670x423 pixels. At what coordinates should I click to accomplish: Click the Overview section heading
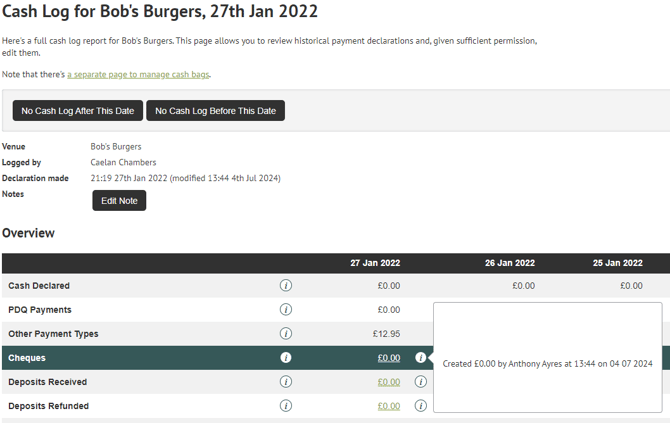(28, 233)
